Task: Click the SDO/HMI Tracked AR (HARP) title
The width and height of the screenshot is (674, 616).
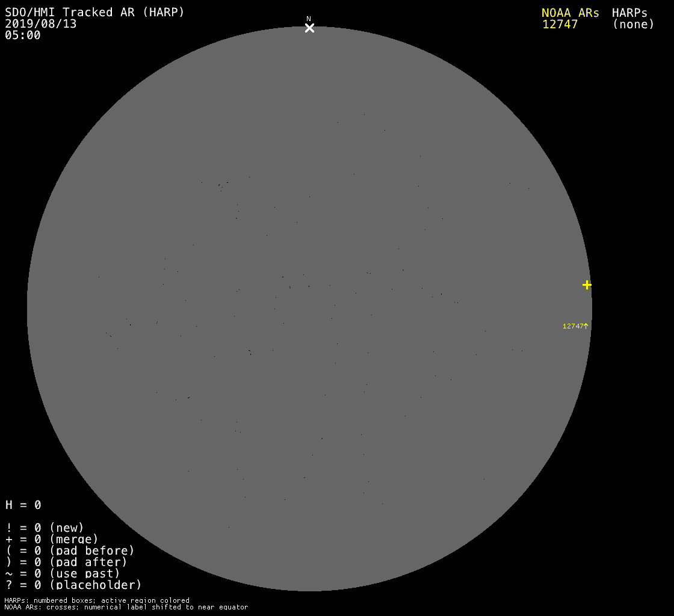Action: (94, 13)
